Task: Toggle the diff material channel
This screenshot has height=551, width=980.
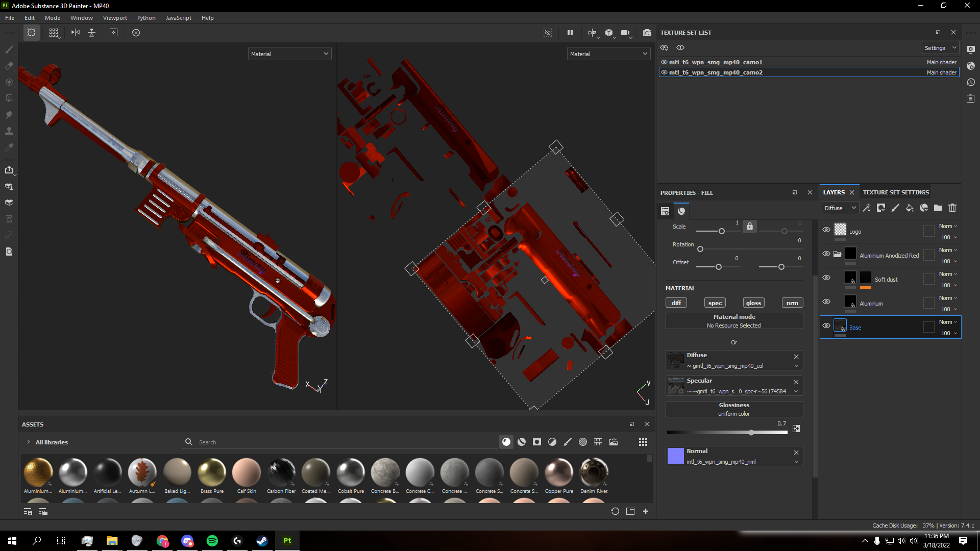Action: click(676, 303)
